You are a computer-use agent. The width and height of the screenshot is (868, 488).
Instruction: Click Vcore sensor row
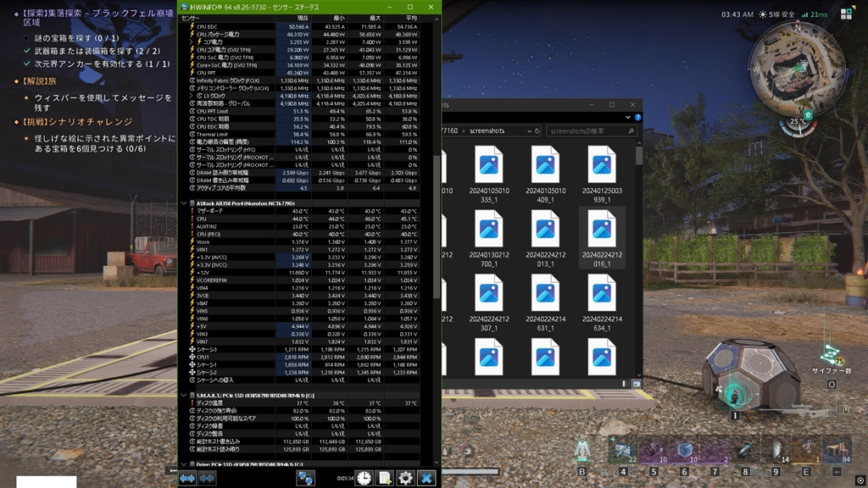(x=304, y=241)
